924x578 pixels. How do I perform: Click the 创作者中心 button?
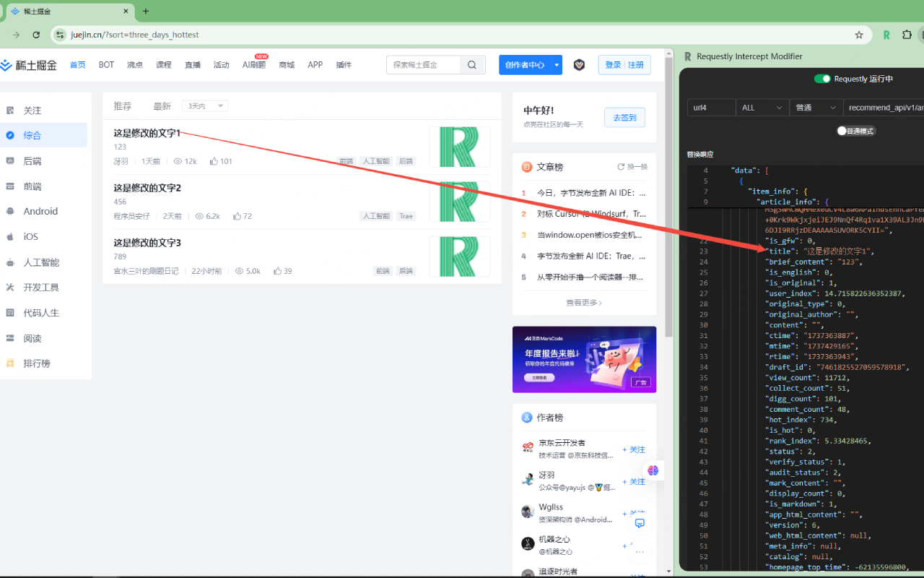(525, 65)
